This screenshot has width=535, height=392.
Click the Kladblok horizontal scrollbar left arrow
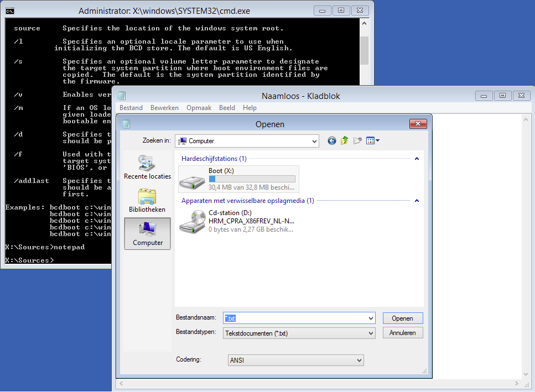point(121,384)
